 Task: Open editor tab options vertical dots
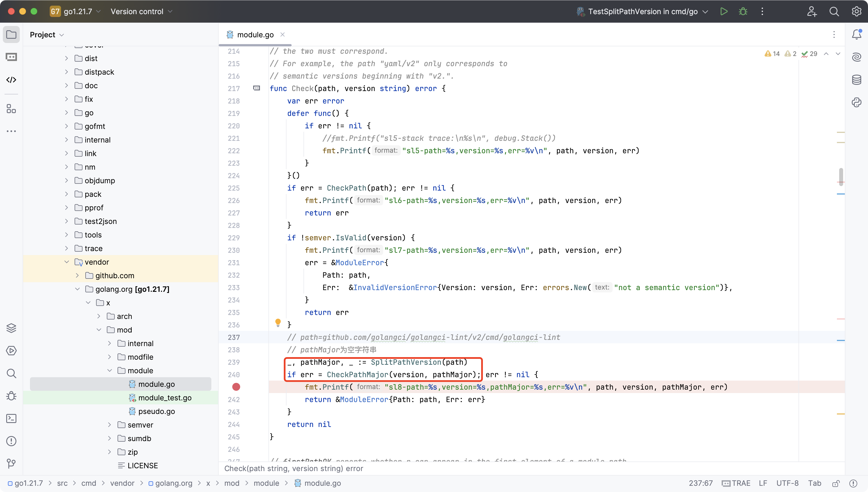(834, 34)
